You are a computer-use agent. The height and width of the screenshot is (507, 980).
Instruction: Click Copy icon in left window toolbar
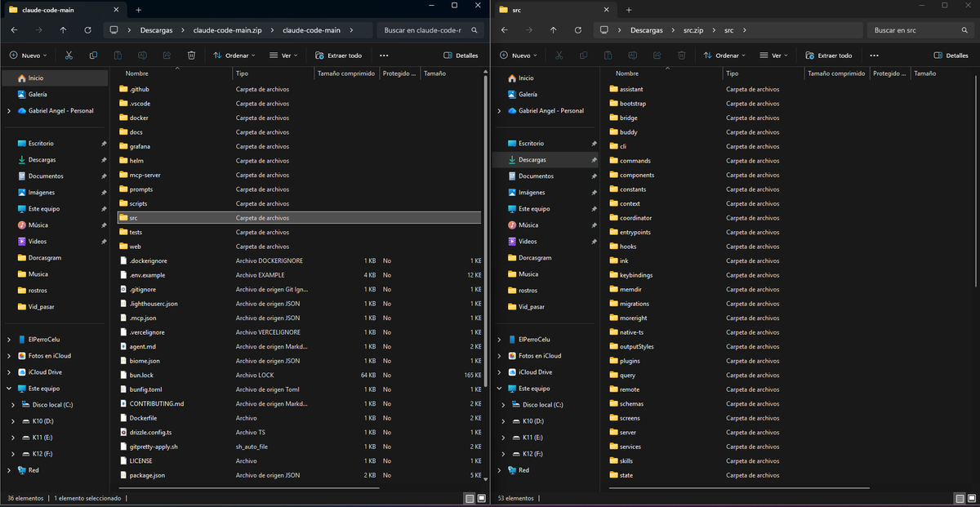click(93, 56)
